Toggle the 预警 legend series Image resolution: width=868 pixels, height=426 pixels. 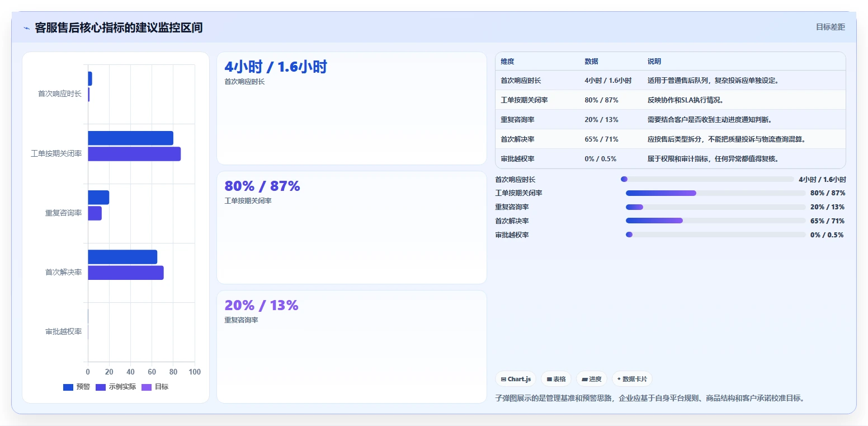click(x=77, y=387)
